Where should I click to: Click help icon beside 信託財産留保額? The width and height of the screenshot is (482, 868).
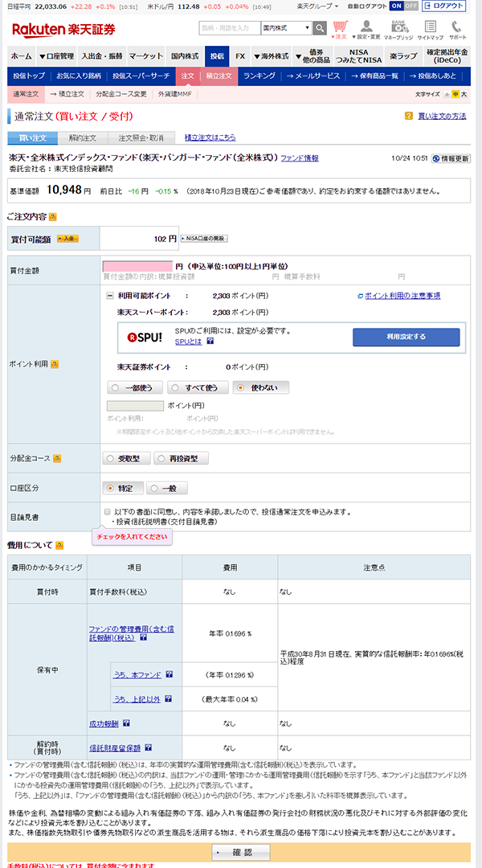(x=149, y=747)
